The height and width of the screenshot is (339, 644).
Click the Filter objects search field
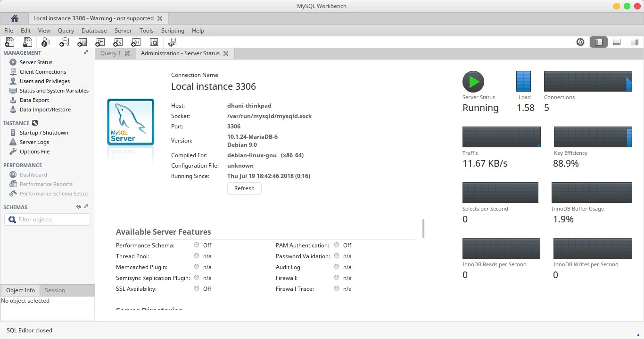click(x=48, y=220)
